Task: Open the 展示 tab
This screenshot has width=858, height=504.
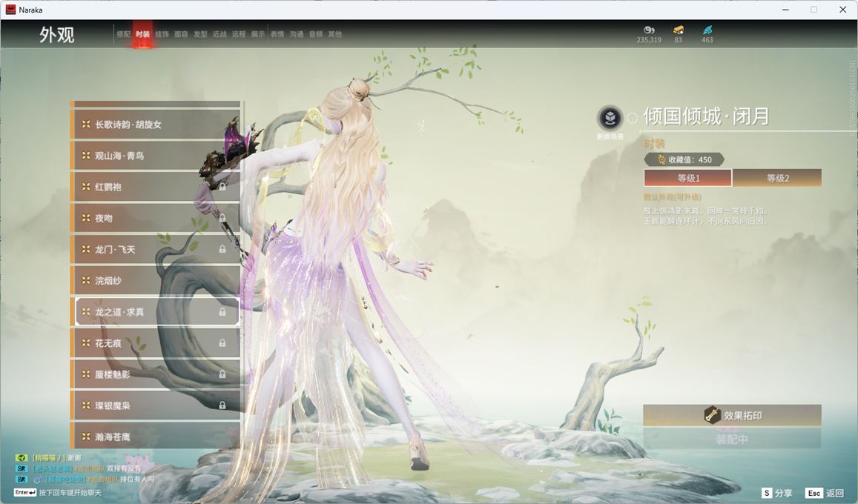Action: point(258,34)
